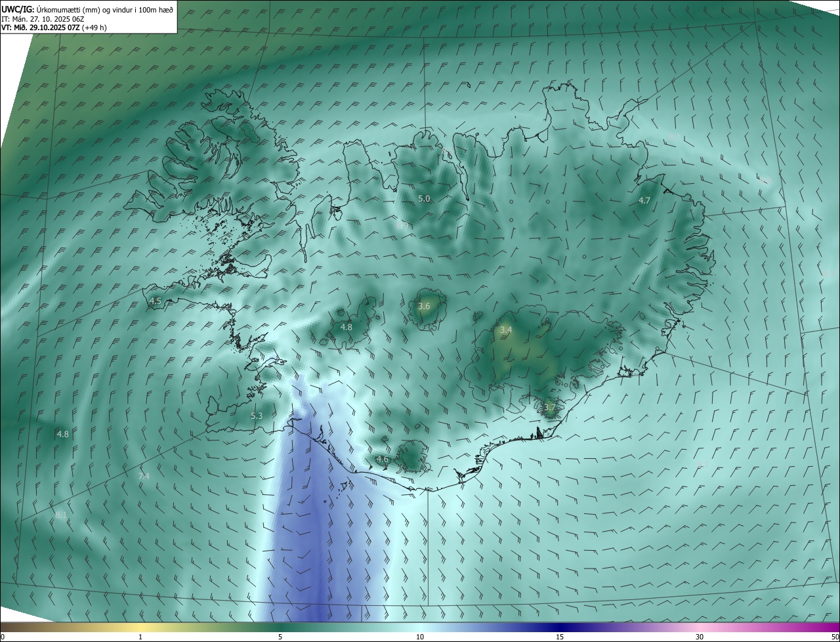Click the "3.6" value label inside the glacier outline
This screenshot has height=642, width=840.
pyautogui.click(x=424, y=306)
